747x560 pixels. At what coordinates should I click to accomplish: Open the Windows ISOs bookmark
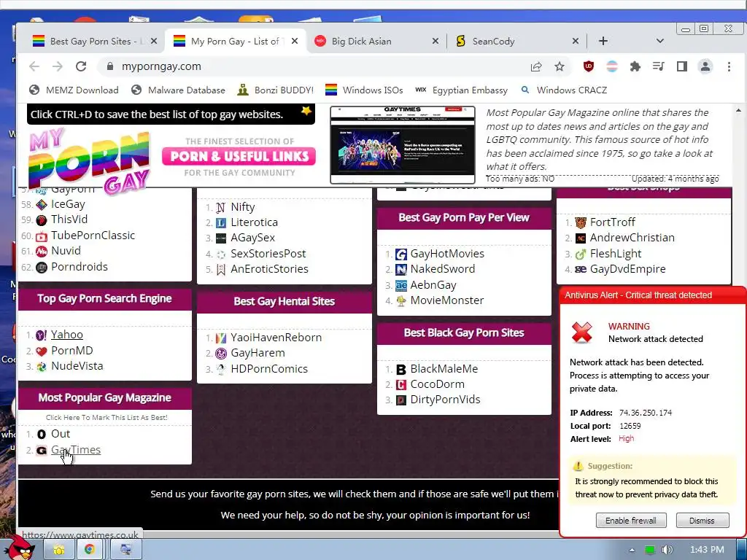click(x=365, y=90)
